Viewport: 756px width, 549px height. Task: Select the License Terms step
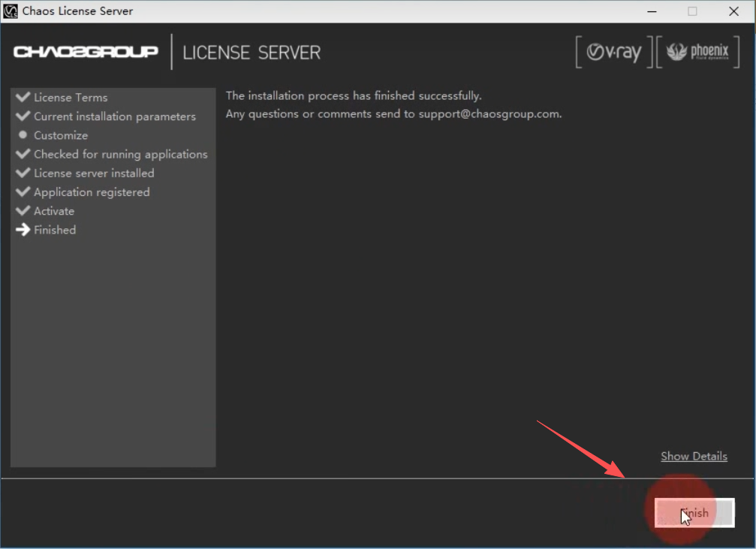[x=71, y=98]
